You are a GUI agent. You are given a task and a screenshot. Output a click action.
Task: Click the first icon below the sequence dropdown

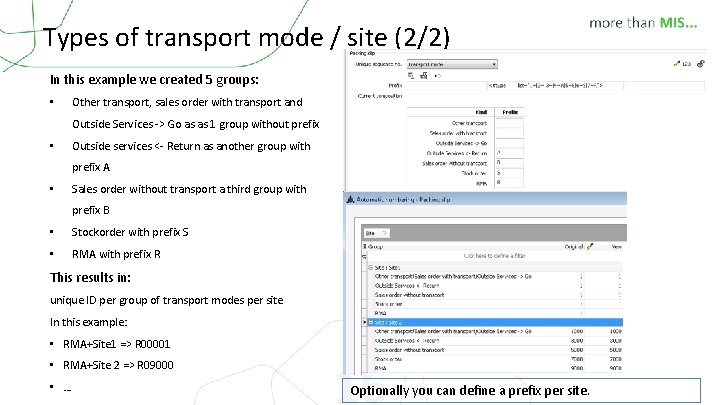[411, 76]
